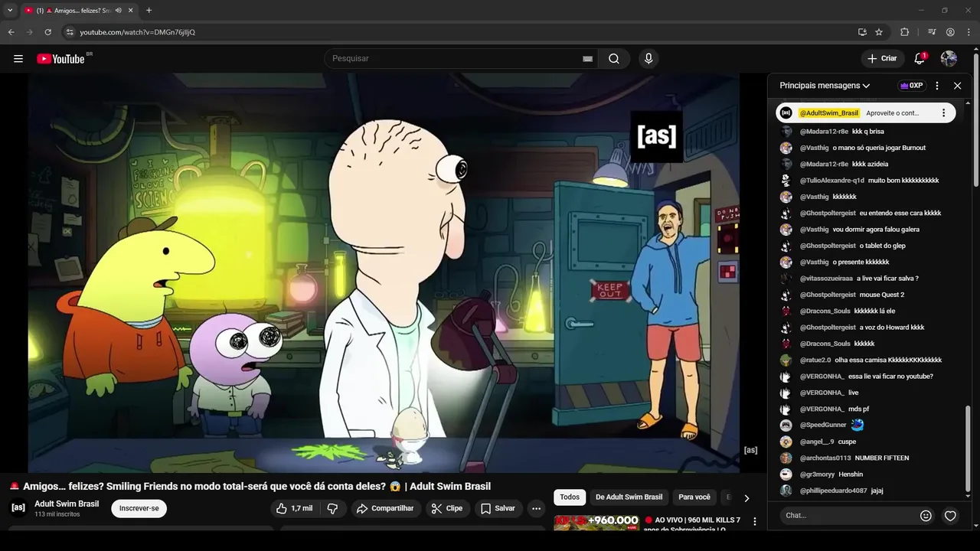Dislike the video with thumbs down
Screen dimensions: 980x551
click(332, 508)
